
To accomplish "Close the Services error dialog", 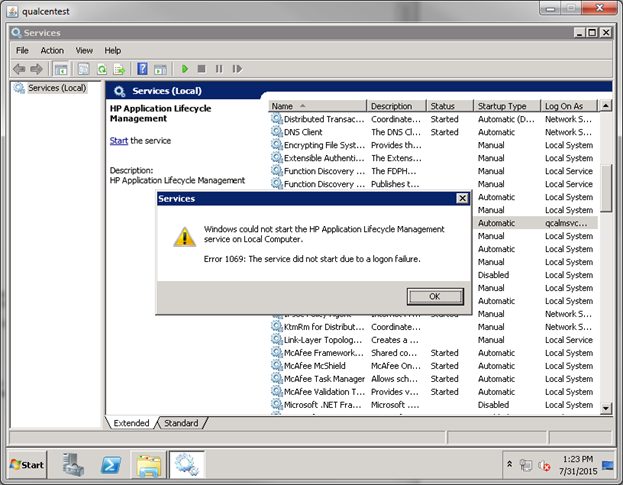I will tap(462, 198).
